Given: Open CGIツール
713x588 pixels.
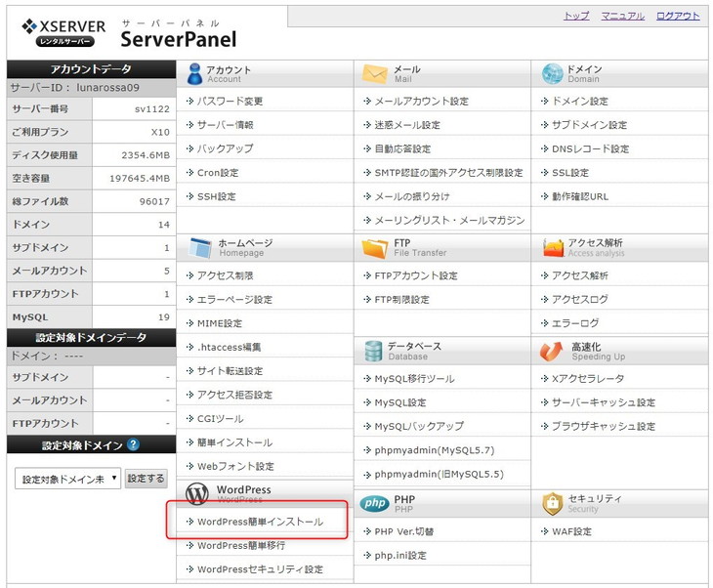Looking at the screenshot, I should click(220, 418).
